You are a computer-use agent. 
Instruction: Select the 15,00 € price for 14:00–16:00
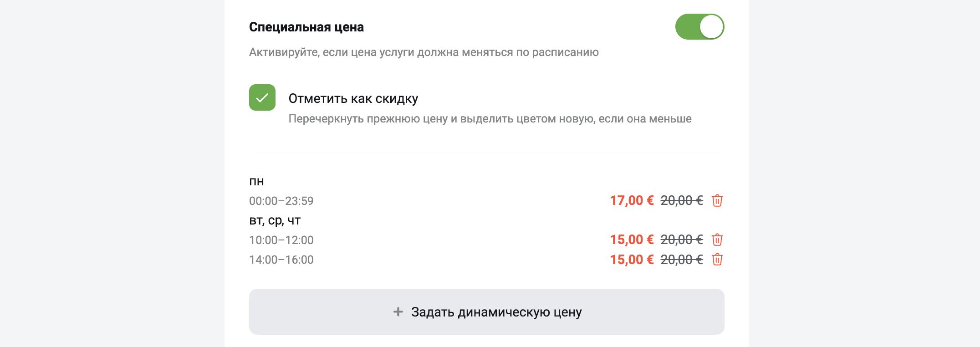[632, 260]
